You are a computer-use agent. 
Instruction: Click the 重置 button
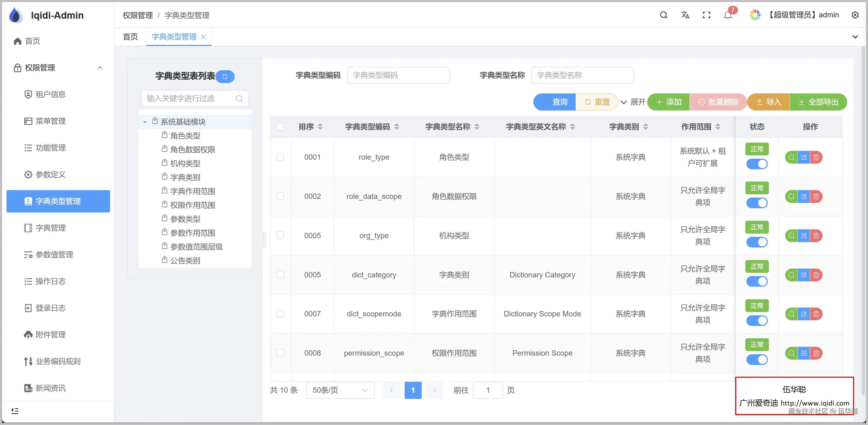pos(597,102)
